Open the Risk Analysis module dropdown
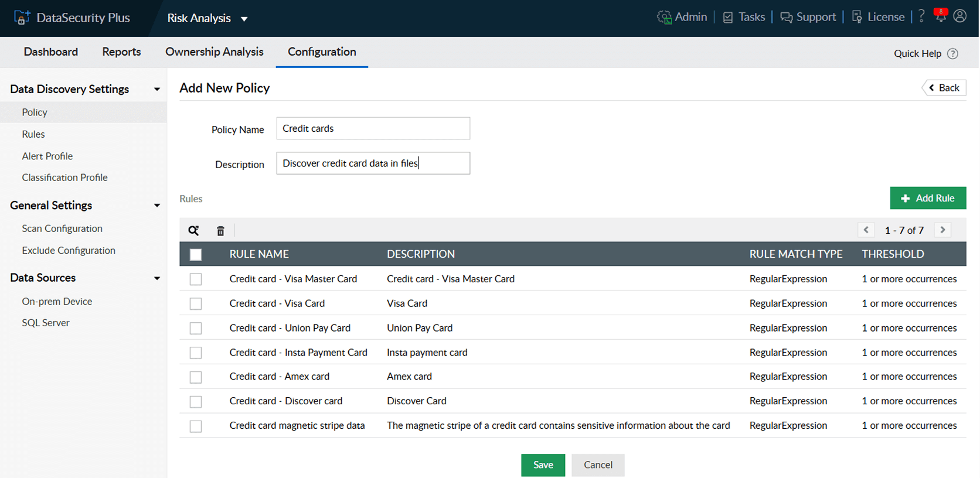Image resolution: width=980 pixels, height=478 pixels. 207,18
